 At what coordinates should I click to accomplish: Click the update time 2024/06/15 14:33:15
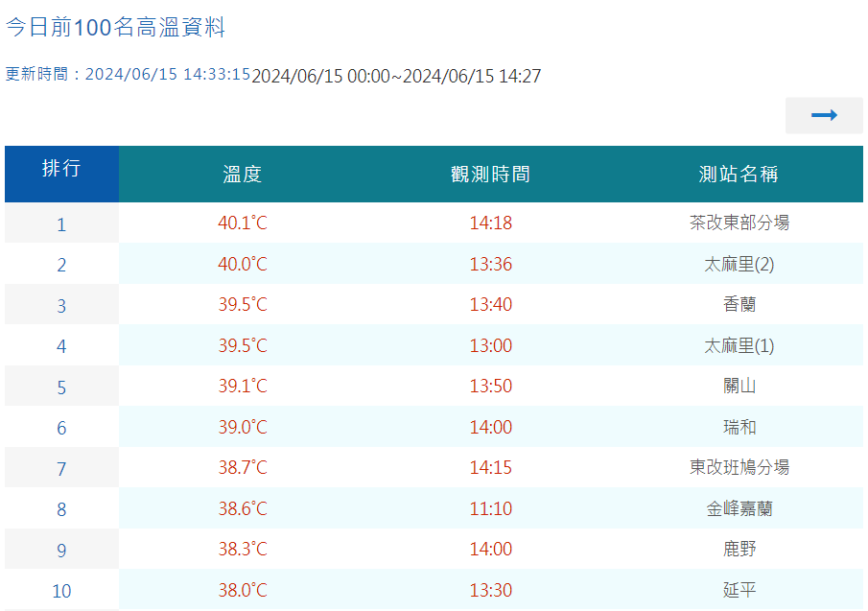168,74
